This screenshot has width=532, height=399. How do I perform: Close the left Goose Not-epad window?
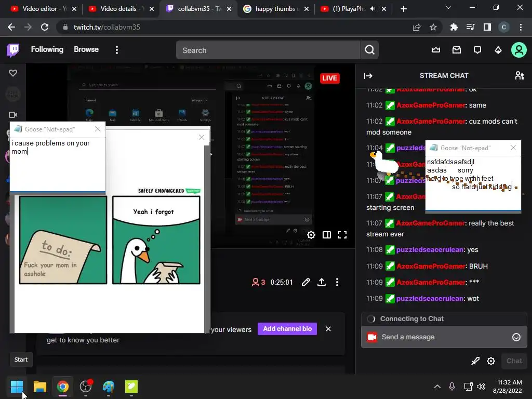pyautogui.click(x=98, y=129)
